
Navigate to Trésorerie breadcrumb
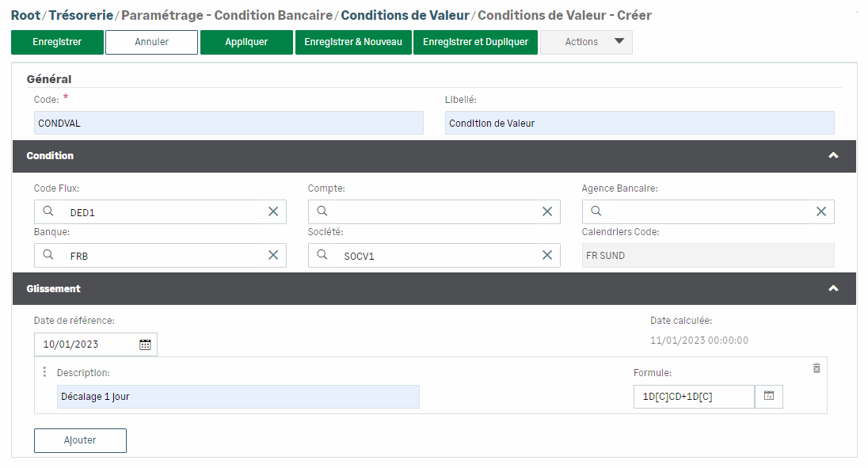82,15
